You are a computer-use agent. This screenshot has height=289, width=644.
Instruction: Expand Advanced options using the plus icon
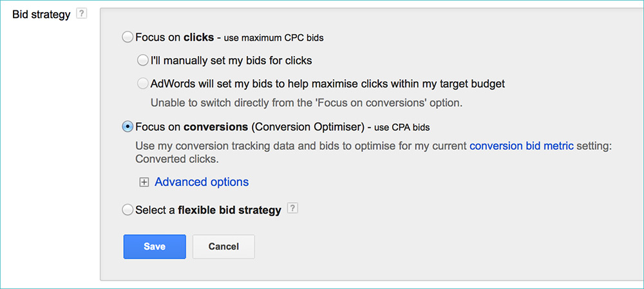[x=144, y=183]
